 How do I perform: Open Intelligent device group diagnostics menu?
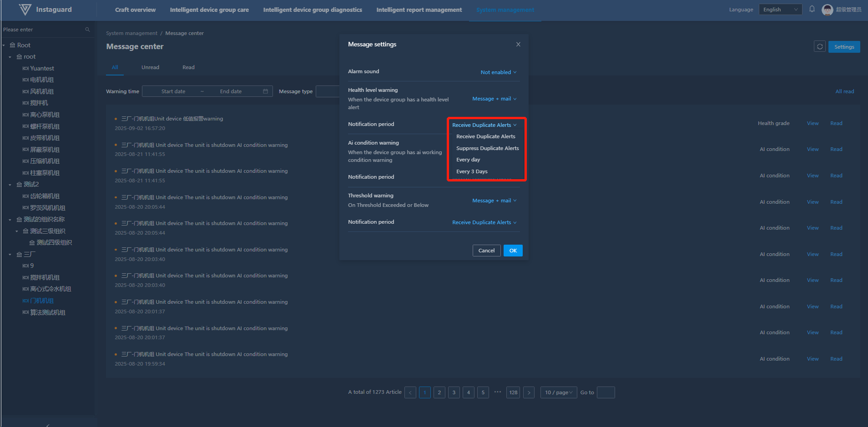[x=313, y=10]
